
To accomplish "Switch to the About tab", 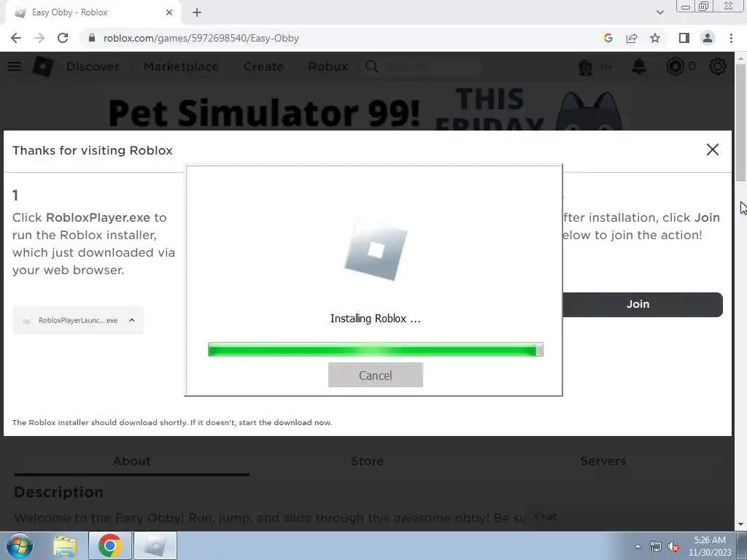I will coord(131,461).
